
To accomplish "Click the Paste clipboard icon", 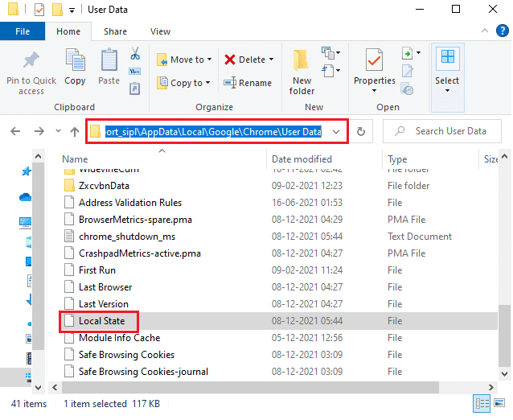I will coord(109,60).
